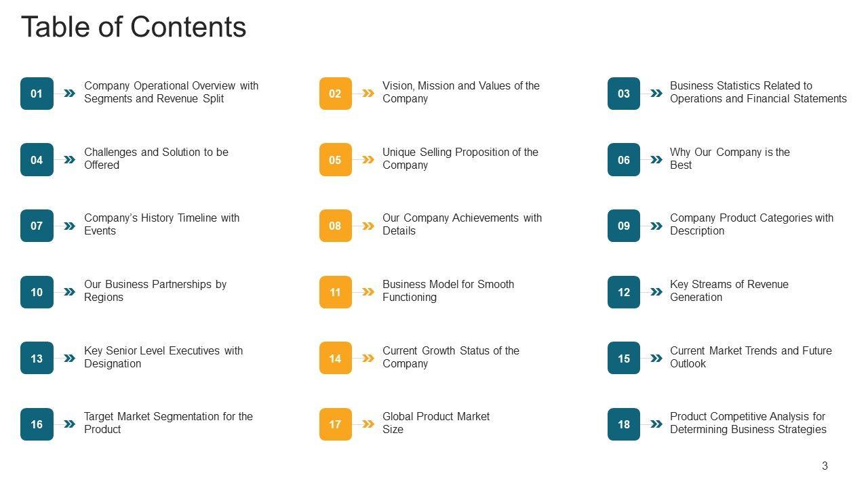868x488 pixels.
Task: Select Business Model for Smooth Functioning
Action: coord(448,291)
